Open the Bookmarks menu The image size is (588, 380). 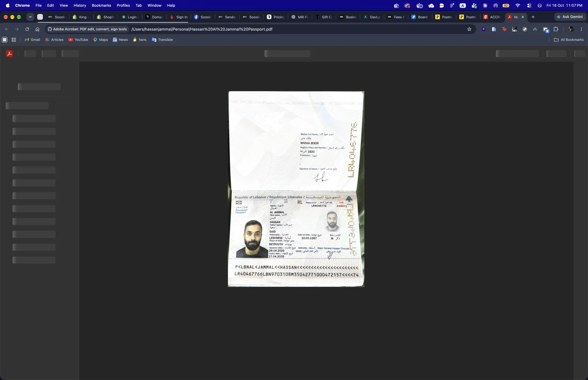point(101,6)
